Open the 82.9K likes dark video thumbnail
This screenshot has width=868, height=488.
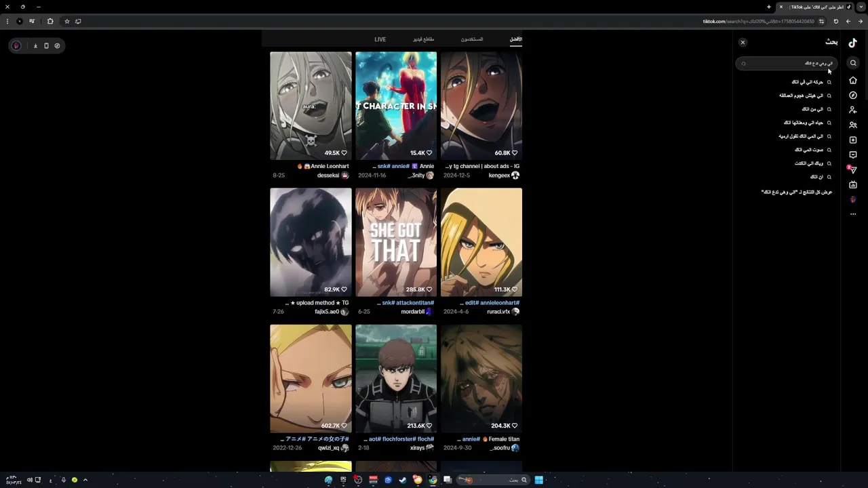(311, 242)
